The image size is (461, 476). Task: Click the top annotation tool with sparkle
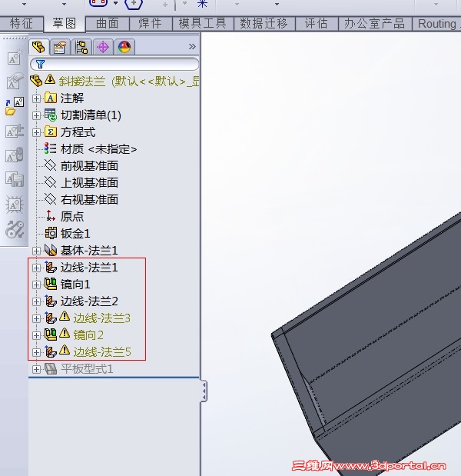[15, 58]
